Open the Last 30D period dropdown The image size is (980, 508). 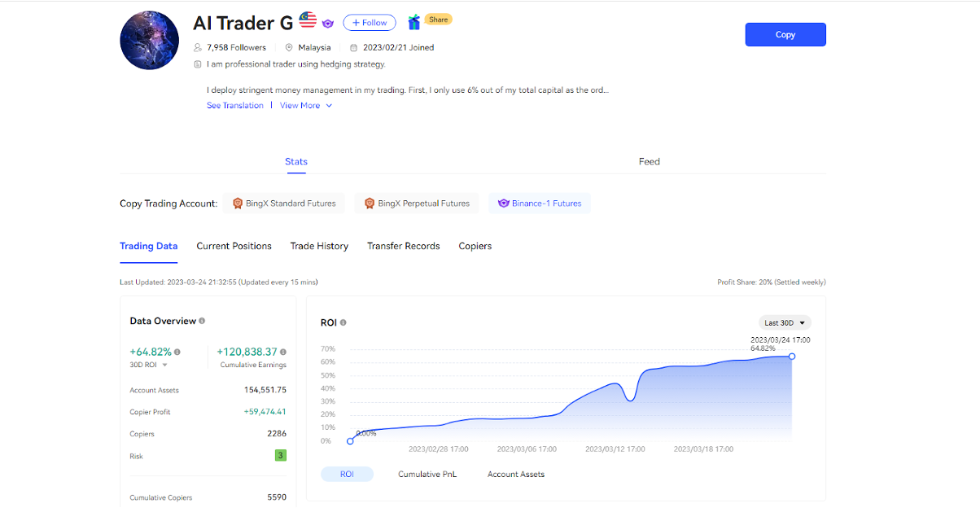click(785, 322)
